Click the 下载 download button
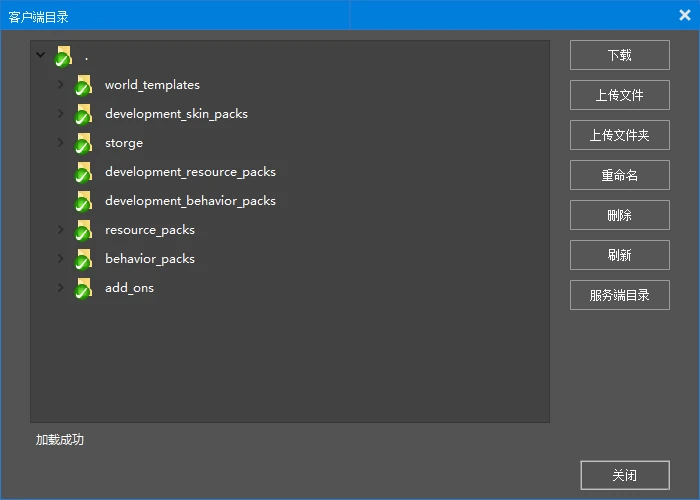 (620, 55)
